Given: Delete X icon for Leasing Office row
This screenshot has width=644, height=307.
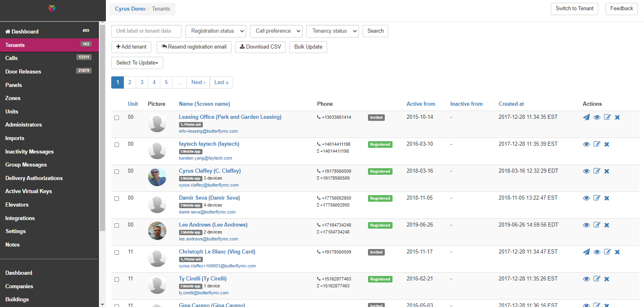Looking at the screenshot, I should 617,118.
